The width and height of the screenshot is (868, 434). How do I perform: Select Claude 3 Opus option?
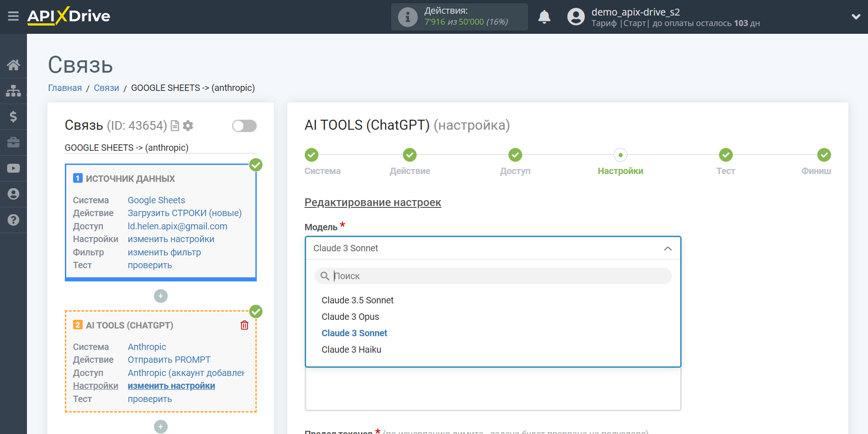click(x=350, y=317)
